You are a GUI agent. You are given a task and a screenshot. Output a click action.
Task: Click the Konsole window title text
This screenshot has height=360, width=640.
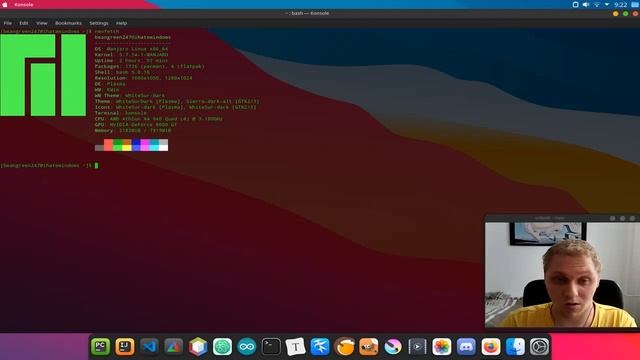coord(307,13)
